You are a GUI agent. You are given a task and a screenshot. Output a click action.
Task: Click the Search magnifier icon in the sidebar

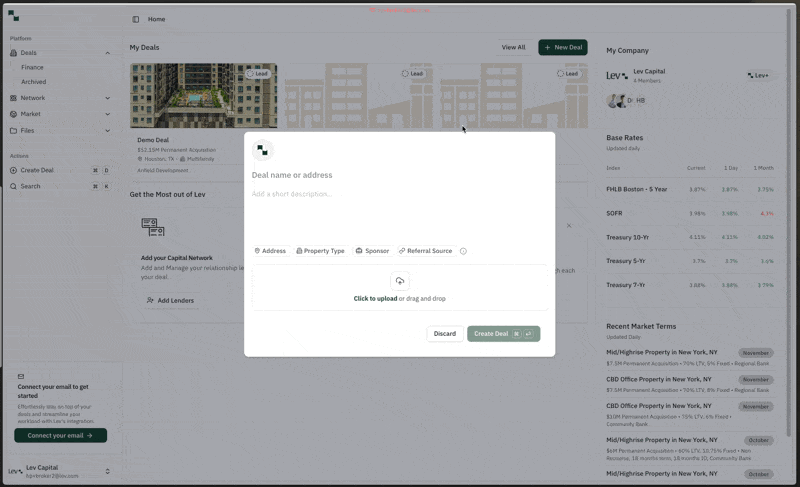coord(13,186)
